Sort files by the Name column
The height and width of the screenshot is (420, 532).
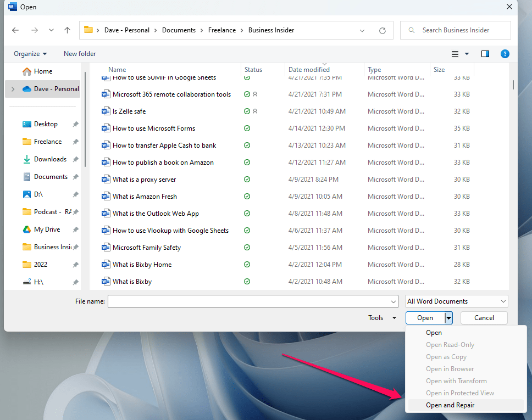(117, 70)
